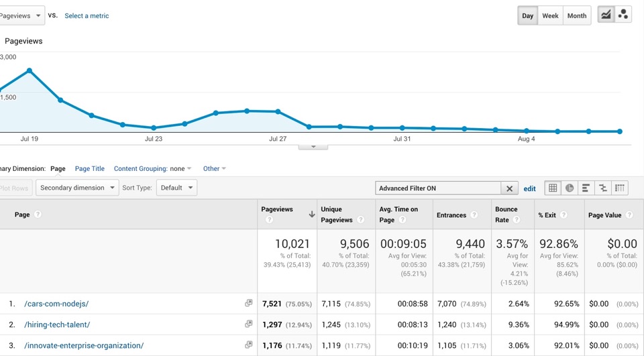Click the Plot Rows button

(x=15, y=188)
